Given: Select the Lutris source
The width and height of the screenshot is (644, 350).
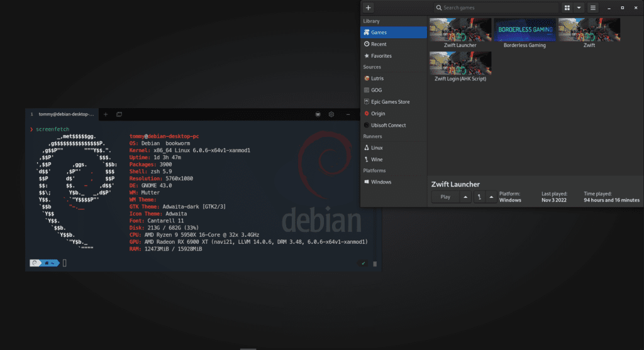Looking at the screenshot, I should (377, 79).
